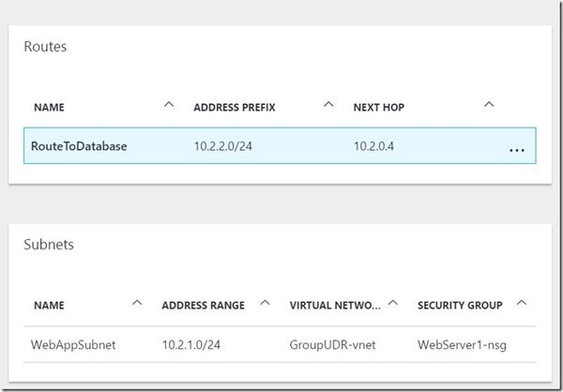Click the ADDRESS RANGE header label
This screenshot has width=563, height=392.
203,305
